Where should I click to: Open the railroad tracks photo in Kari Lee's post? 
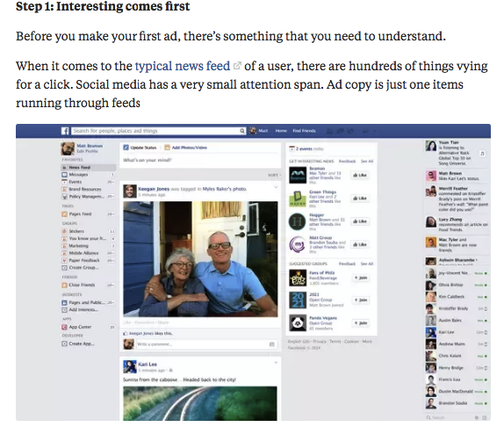point(200,403)
